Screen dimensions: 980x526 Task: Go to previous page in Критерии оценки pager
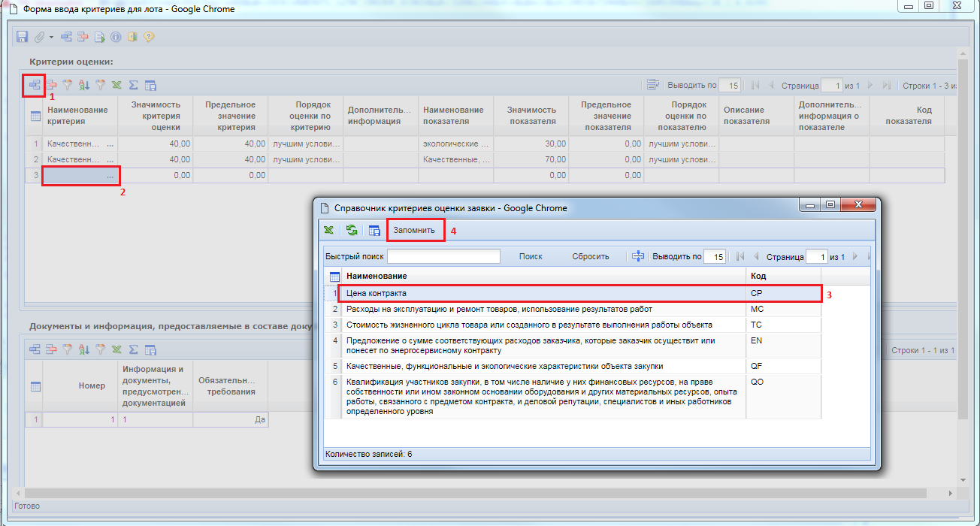coord(770,86)
